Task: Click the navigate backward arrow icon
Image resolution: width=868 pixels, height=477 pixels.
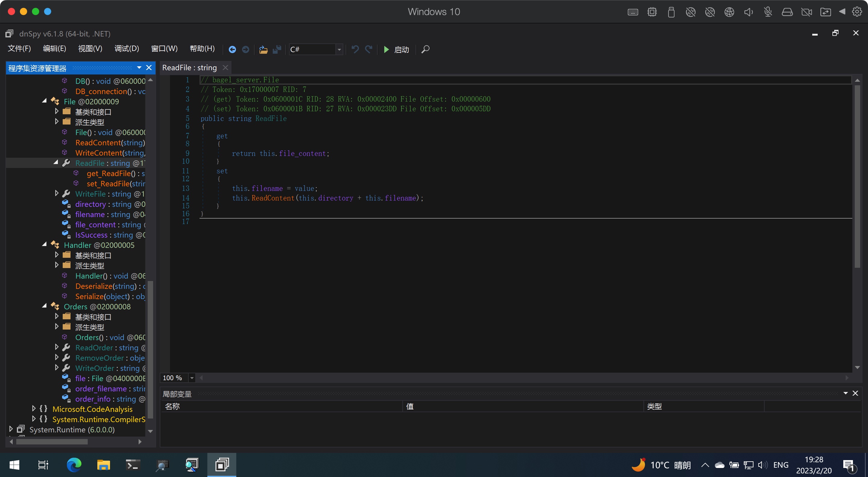Action: (232, 49)
